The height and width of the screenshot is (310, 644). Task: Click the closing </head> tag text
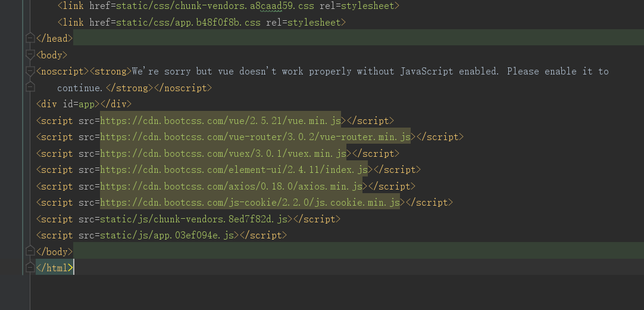(x=55, y=38)
